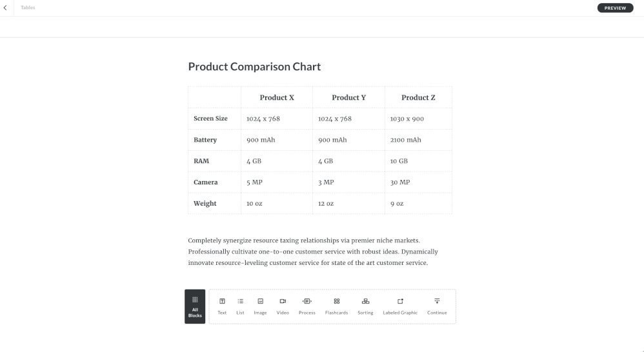
Task: Click the 2100 mAh table cell
Action: [406, 140]
